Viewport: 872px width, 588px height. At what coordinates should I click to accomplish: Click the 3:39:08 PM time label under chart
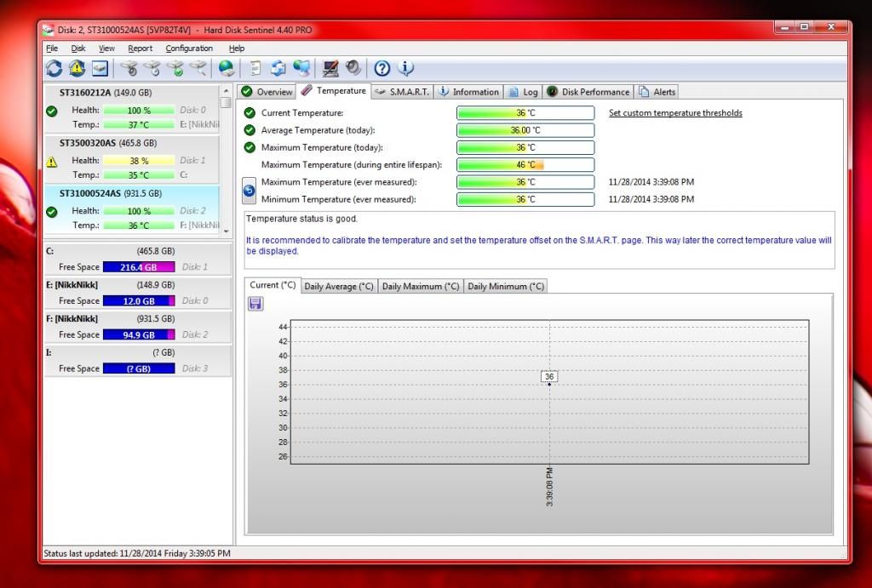(x=549, y=487)
